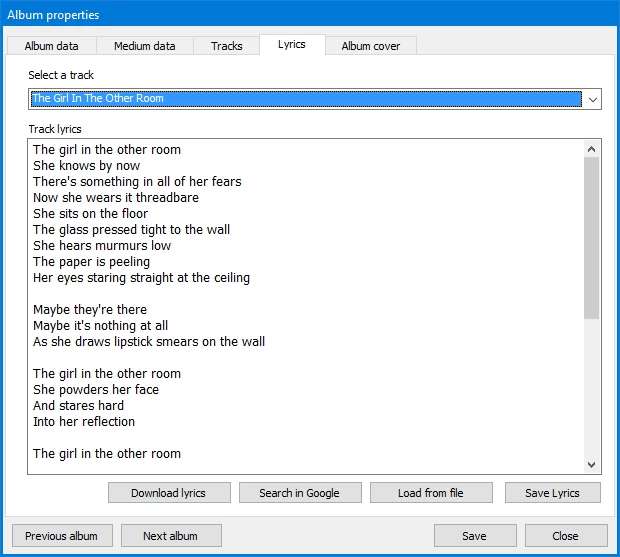The width and height of the screenshot is (620, 557).
Task: Click Search in Google button
Action: coord(300,493)
